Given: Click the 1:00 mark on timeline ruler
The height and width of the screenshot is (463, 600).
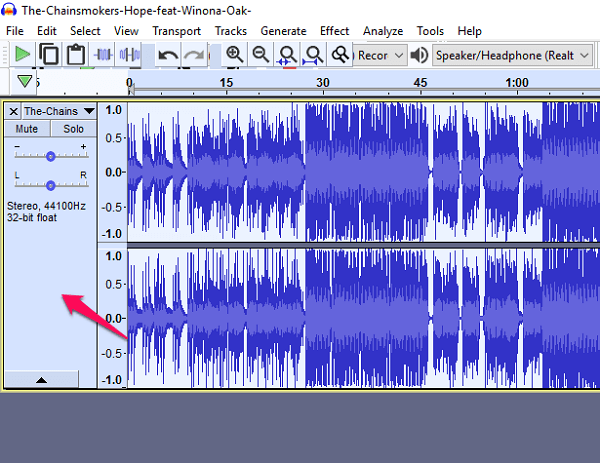Looking at the screenshot, I should click(x=517, y=83).
